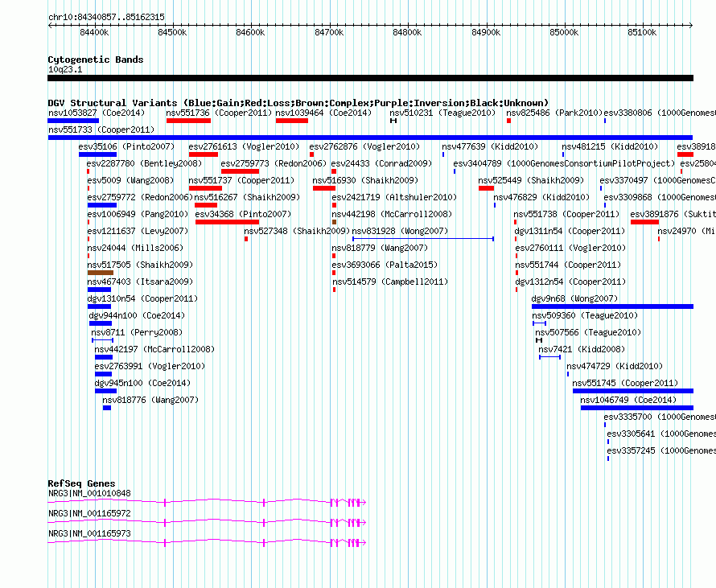
Task: Open dgv9n68 (Wong2007) variant
Action: coord(575,298)
